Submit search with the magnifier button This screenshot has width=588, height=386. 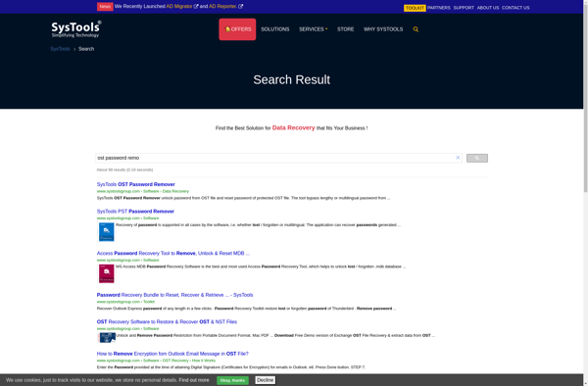tap(477, 158)
